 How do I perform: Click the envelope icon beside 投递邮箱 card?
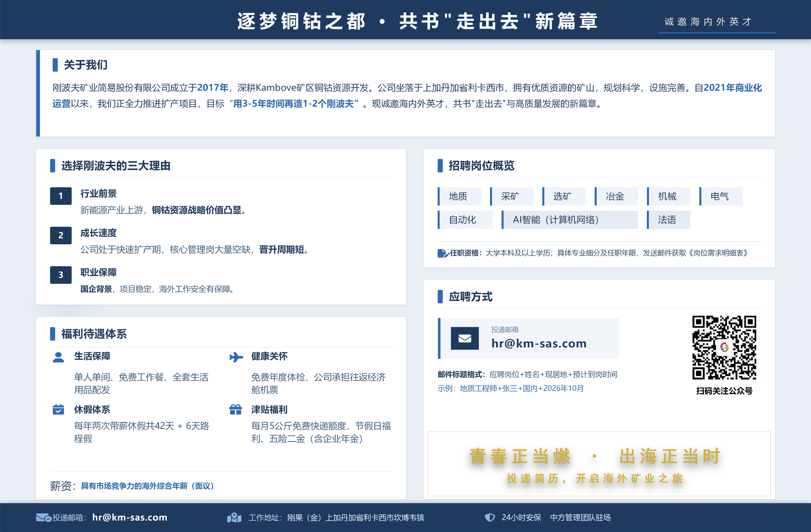[465, 338]
